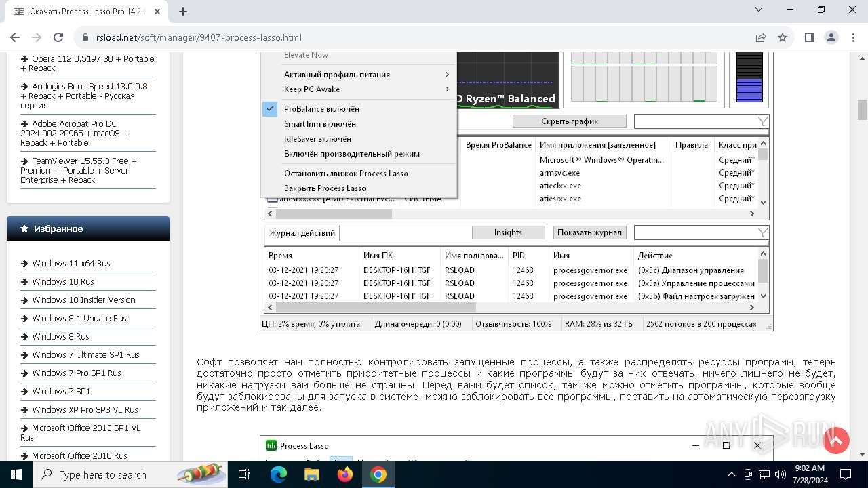Image resolution: width=868 pixels, height=488 pixels.
Task: Open the volume tray icon
Action: 781,474
